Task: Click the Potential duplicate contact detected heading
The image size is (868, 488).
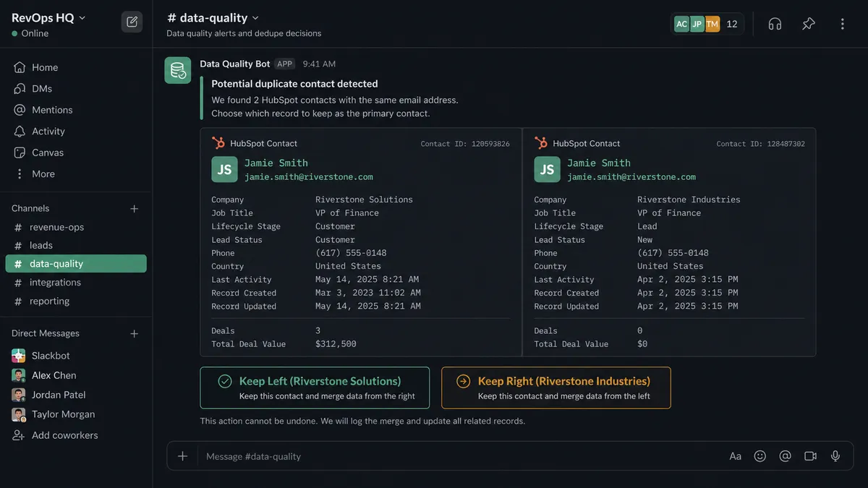Action: [x=294, y=84]
